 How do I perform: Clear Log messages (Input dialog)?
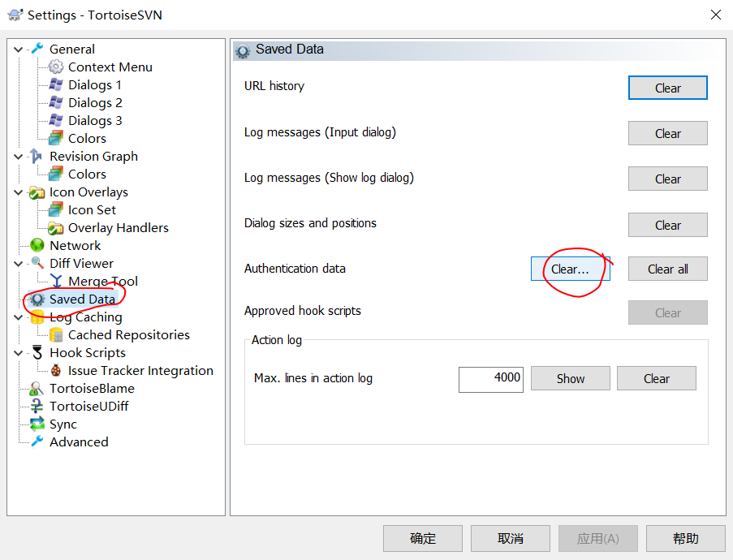[667, 133]
